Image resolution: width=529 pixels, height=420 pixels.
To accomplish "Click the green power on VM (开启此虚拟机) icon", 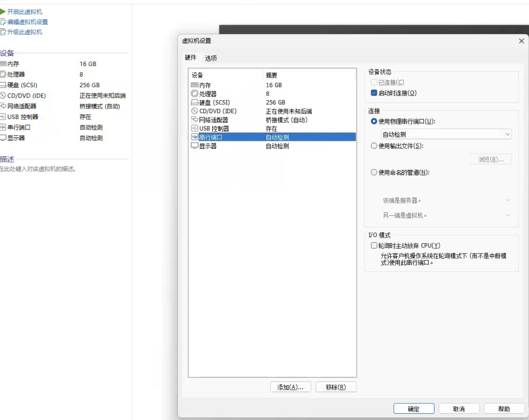I will 3,12.
